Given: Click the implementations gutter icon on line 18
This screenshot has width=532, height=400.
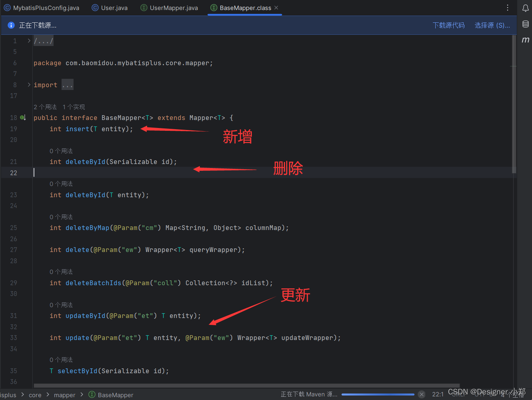Looking at the screenshot, I should pyautogui.click(x=23, y=118).
